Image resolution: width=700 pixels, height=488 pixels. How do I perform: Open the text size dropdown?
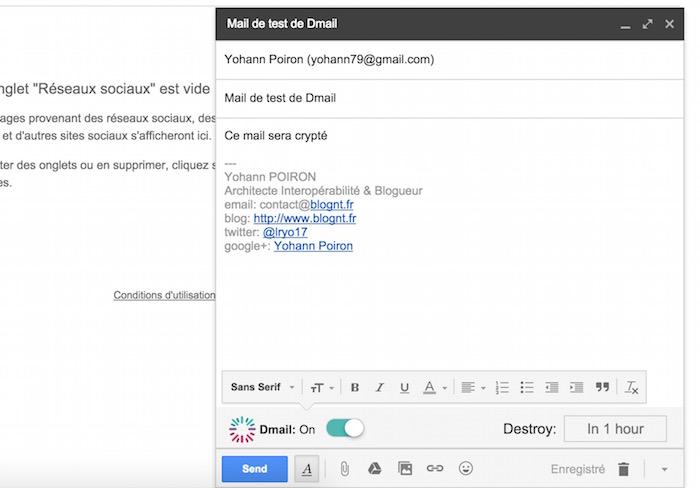322,388
